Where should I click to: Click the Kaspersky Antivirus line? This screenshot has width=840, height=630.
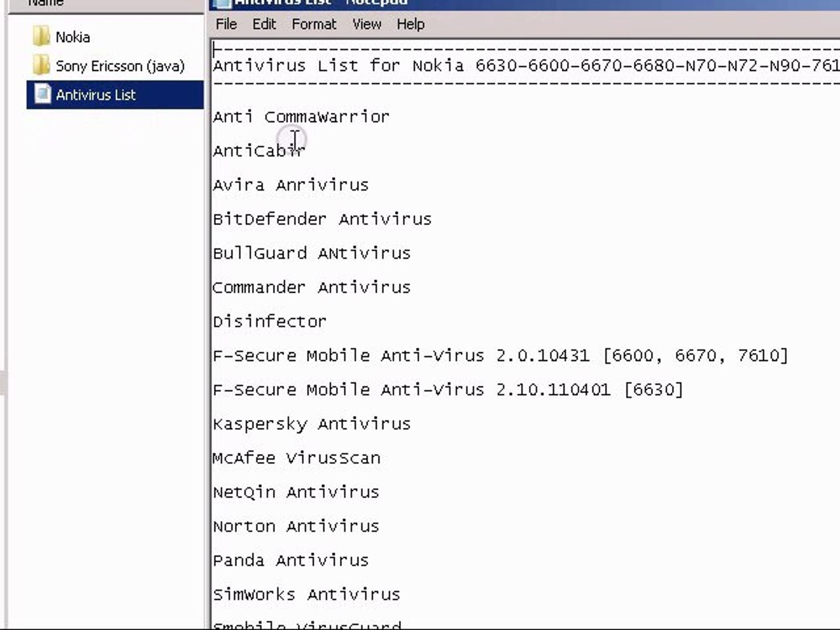311,424
